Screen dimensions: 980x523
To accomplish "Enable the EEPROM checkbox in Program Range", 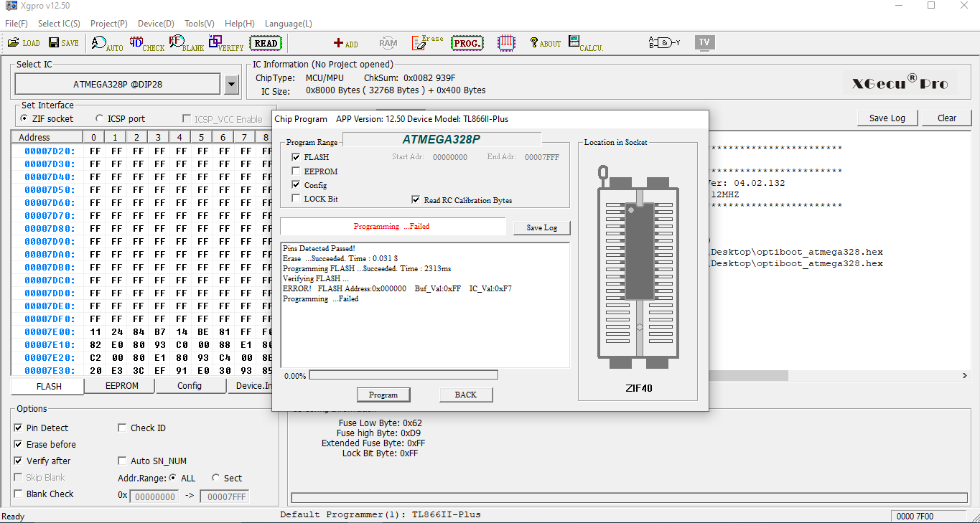I will coord(297,171).
